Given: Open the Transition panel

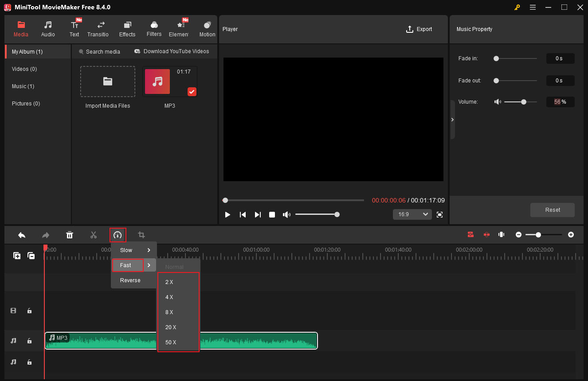Looking at the screenshot, I should point(98,28).
